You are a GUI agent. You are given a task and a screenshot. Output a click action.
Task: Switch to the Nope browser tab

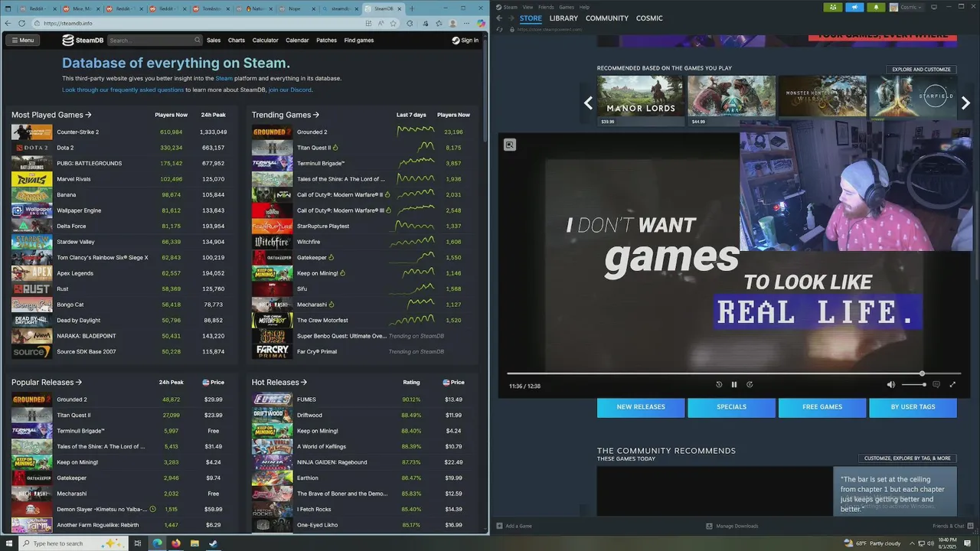click(x=297, y=8)
